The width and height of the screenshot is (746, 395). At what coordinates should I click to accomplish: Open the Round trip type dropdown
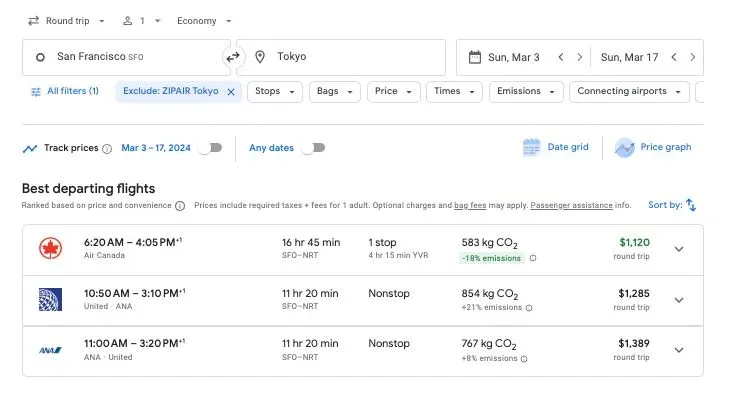(x=66, y=21)
